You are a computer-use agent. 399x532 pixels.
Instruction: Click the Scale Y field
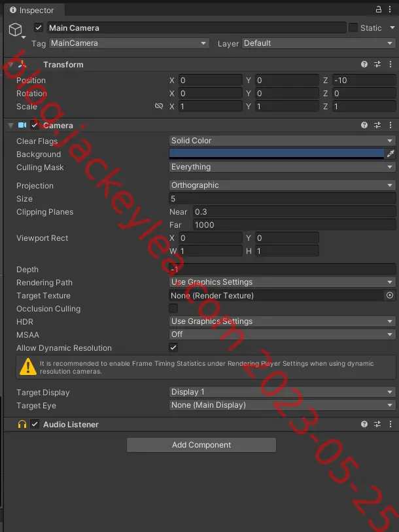coord(287,107)
